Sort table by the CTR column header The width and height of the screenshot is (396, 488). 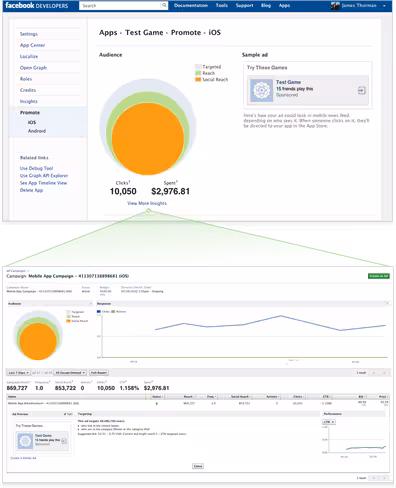point(326,397)
